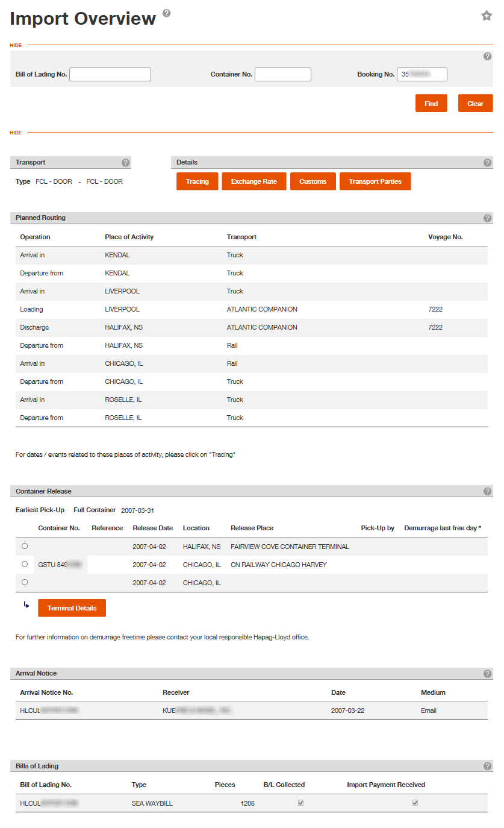Image resolution: width=504 pixels, height=828 pixels.
Task: Click help icon beside Import Overview title
Action: click(x=167, y=13)
